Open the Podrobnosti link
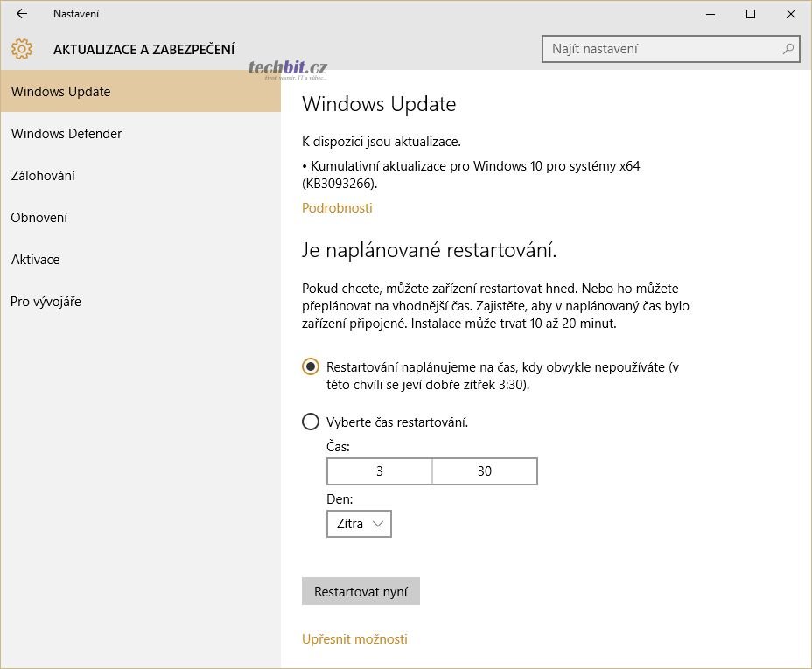 [337, 208]
